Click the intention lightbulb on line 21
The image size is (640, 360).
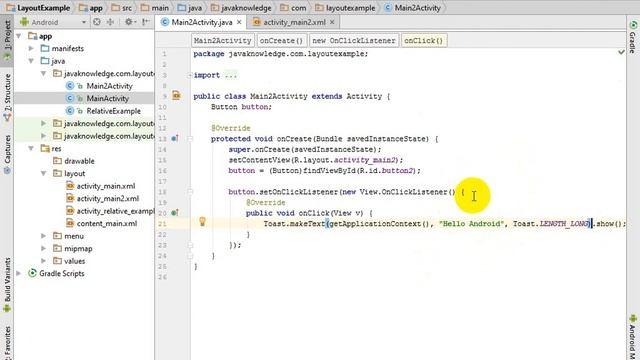tap(202, 222)
